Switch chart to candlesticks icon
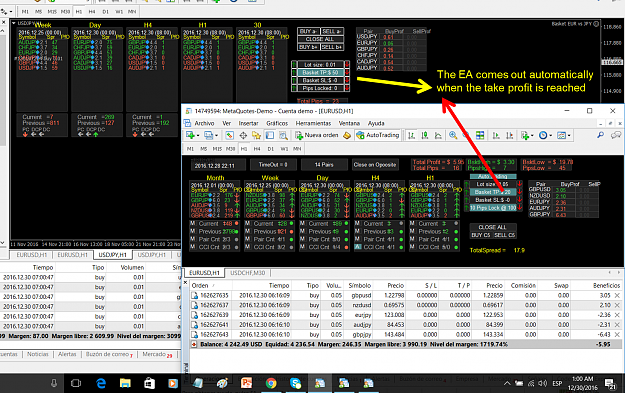This screenshot has height=393, width=625. coord(425,136)
